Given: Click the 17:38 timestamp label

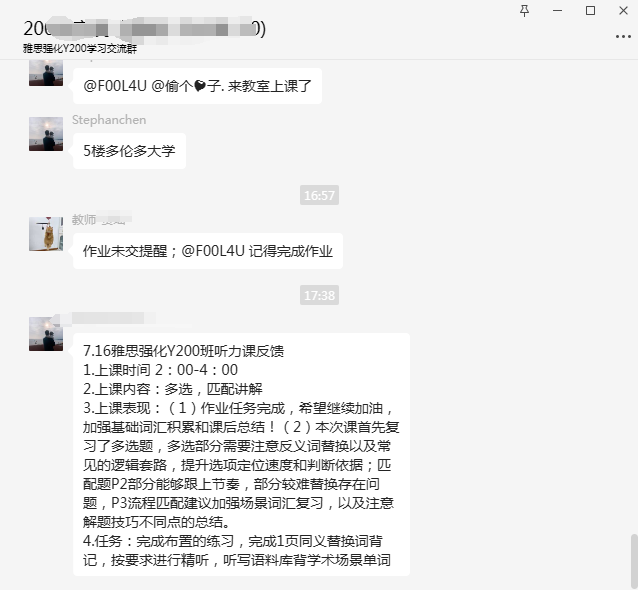Looking at the screenshot, I should click(x=319, y=295).
